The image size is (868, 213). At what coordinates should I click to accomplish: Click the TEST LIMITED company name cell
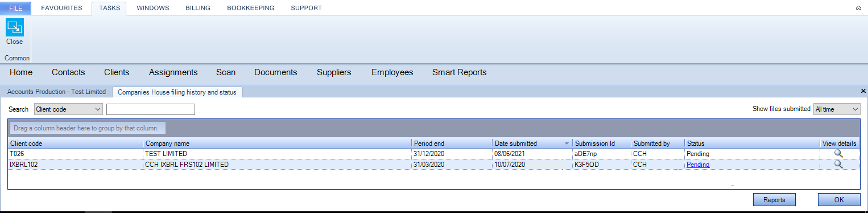[277, 154]
